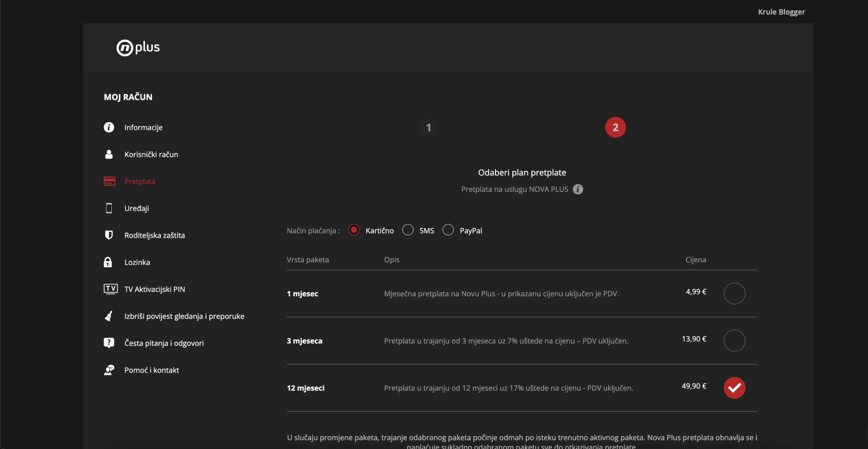Click the info icon beside NOVA PLUS

[578, 189]
